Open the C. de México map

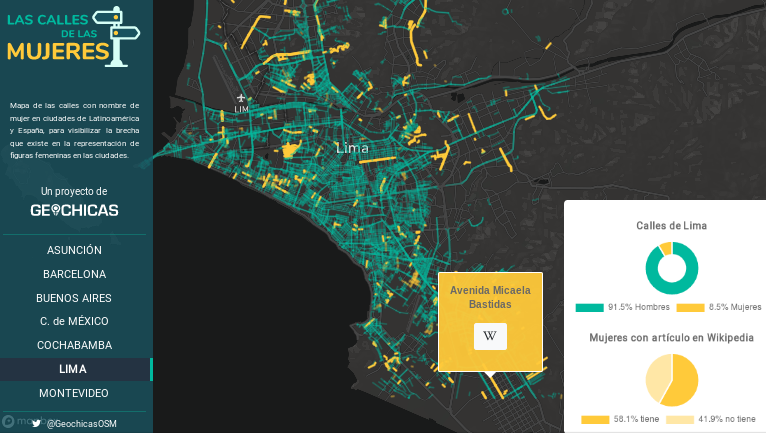(74, 321)
